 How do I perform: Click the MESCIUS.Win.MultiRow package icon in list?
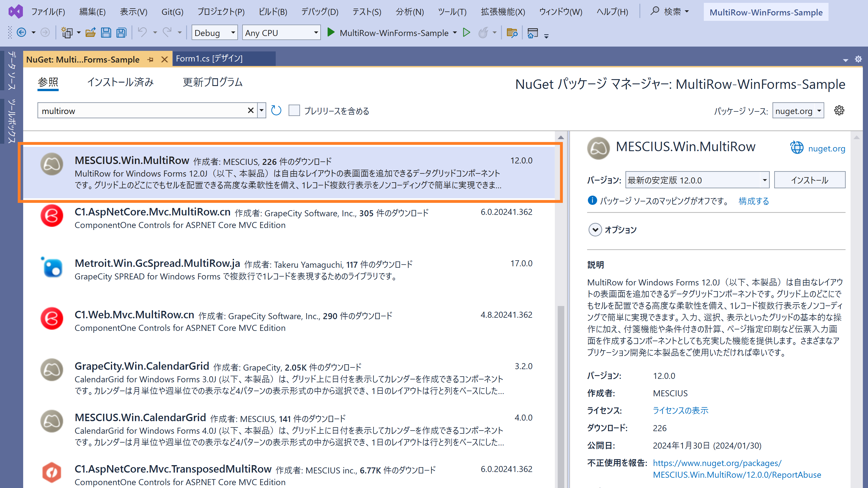[51, 164]
